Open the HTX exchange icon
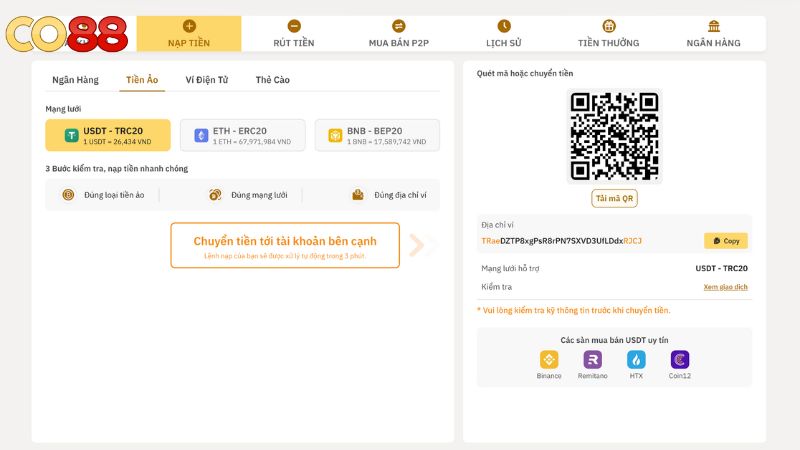 pos(636,360)
